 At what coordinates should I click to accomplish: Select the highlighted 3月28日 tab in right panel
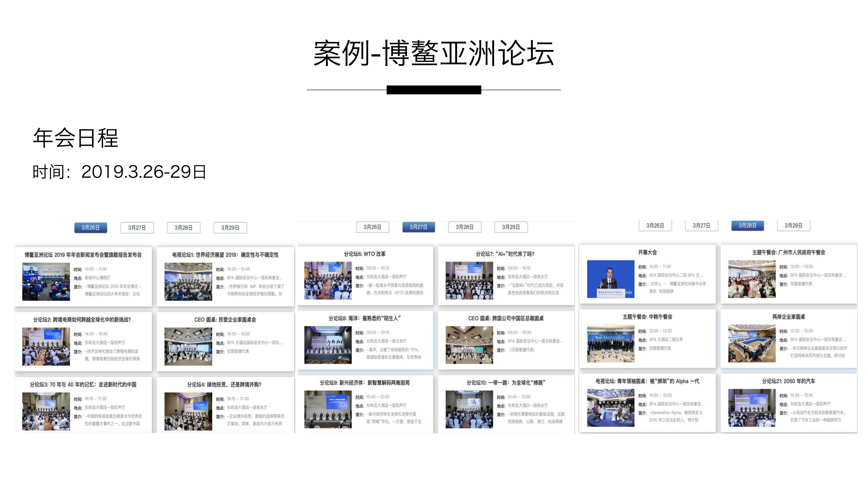747,225
